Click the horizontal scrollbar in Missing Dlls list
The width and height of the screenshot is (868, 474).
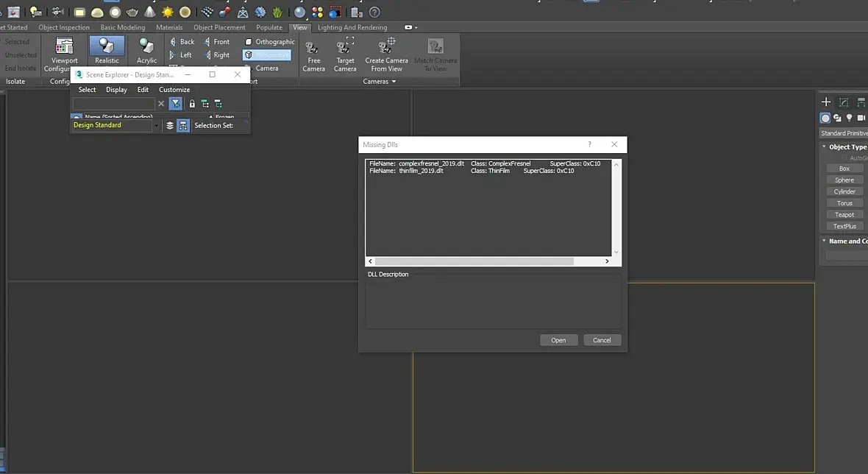474,261
